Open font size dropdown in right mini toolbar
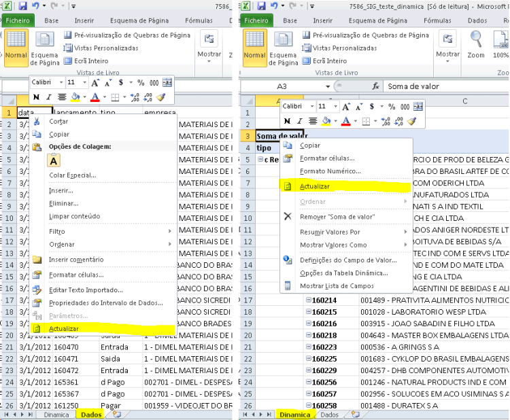Screen dimensions: 510x420 click(328, 106)
